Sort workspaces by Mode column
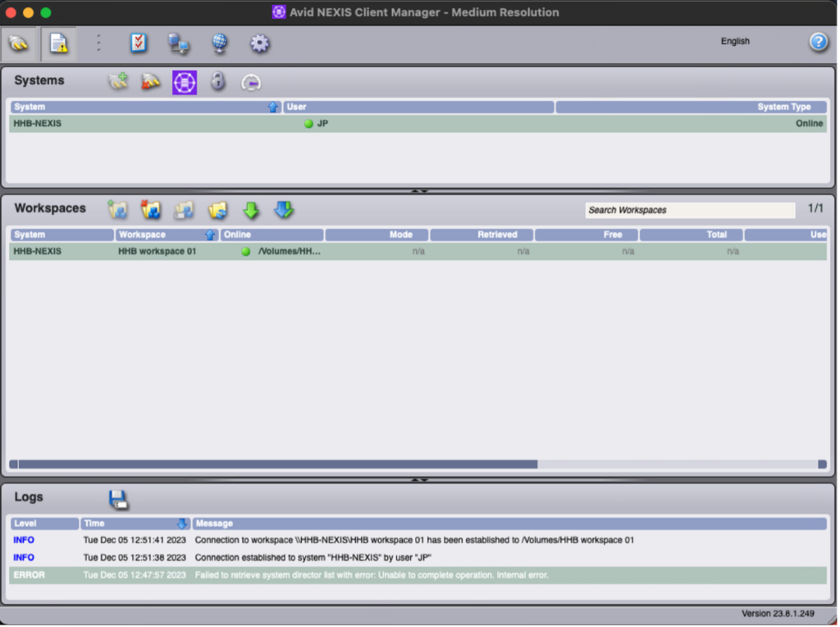This screenshot has width=840, height=627. 377,235
